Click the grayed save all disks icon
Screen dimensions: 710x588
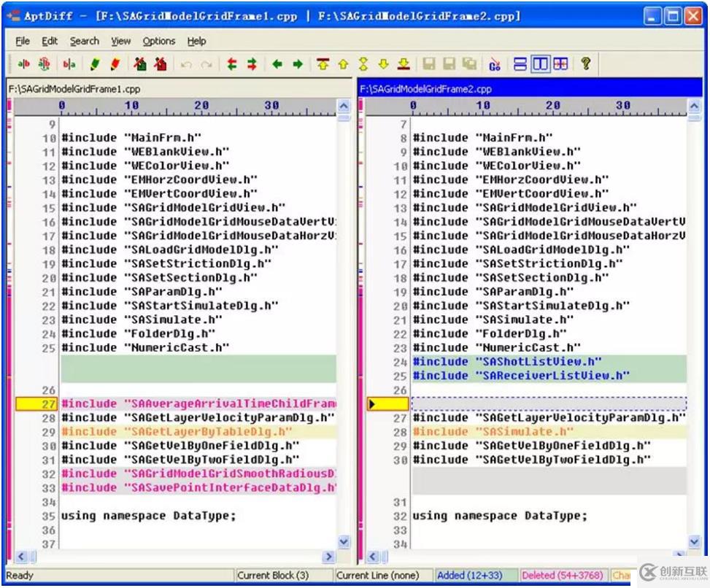coord(469,63)
